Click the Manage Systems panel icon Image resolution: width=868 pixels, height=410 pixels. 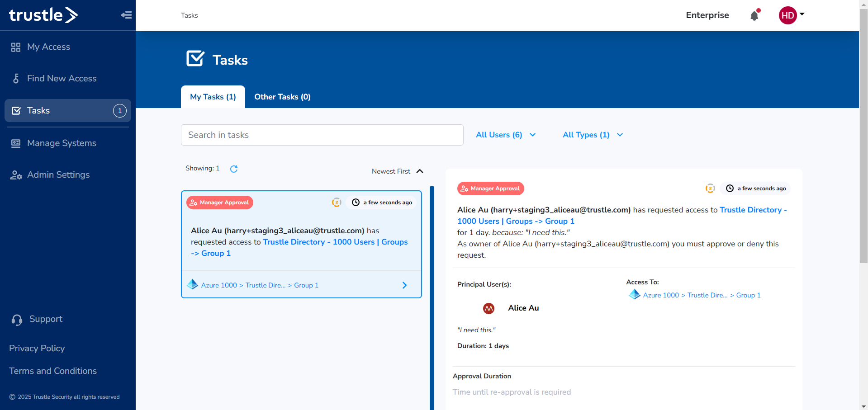pyautogui.click(x=16, y=143)
